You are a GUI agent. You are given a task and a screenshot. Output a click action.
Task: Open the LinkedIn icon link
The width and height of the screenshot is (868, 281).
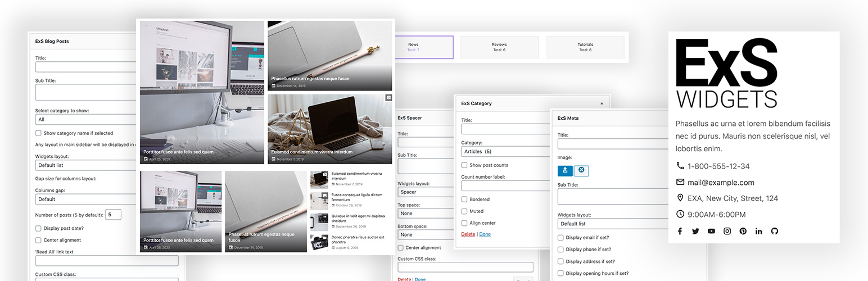click(759, 231)
